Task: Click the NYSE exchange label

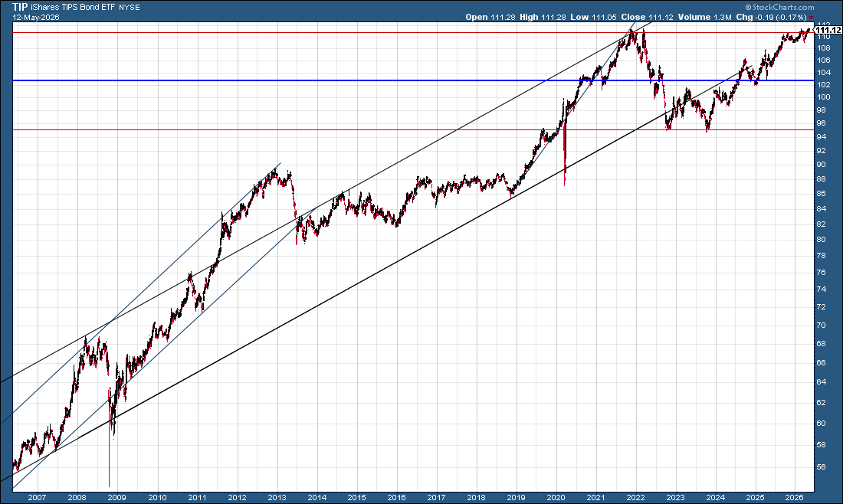Action: point(129,8)
